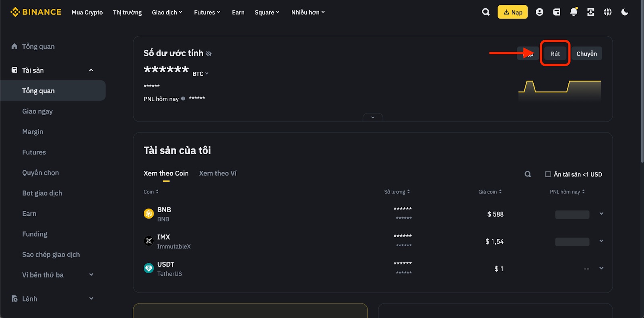Open the top navigation search
This screenshot has height=318, width=644.
pyautogui.click(x=485, y=12)
